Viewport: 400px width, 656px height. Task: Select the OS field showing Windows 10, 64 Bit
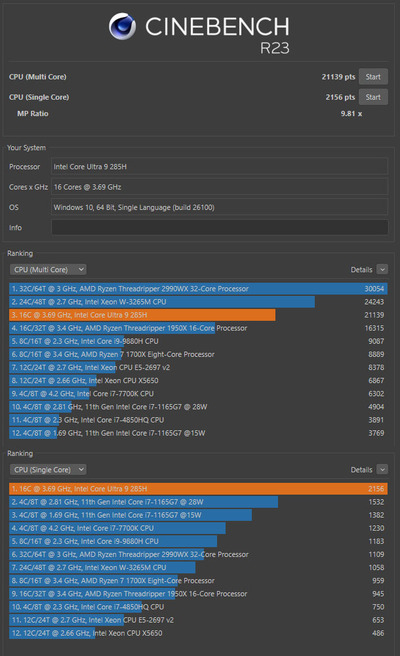[219, 207]
